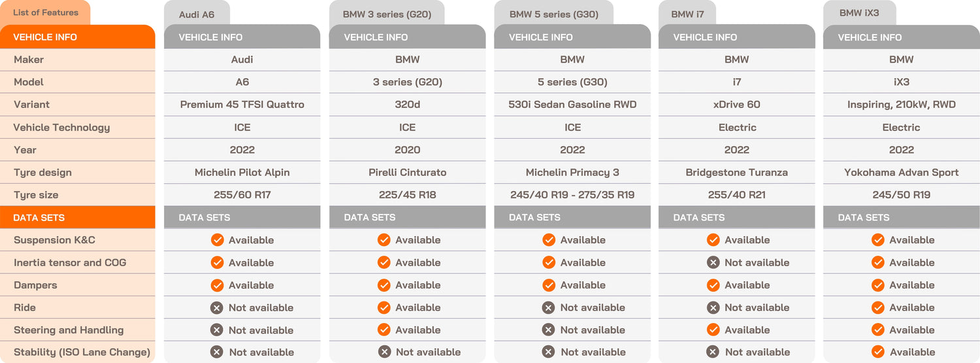Select the BMW i7 tab
Screen dimensions: 980x363
click(687, 14)
